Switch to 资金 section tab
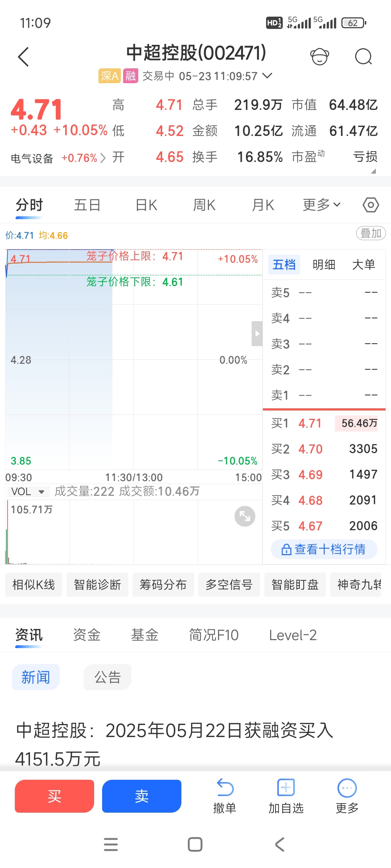This screenshot has width=391, height=868. coord(87,635)
